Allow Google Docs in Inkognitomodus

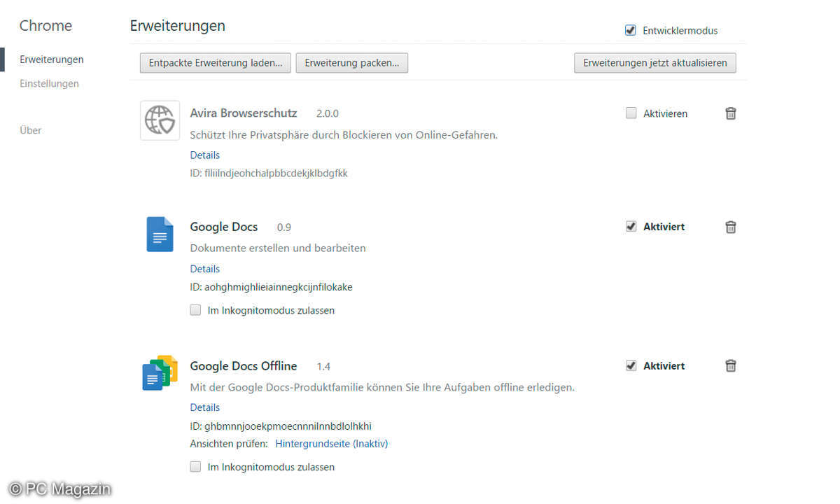195,310
